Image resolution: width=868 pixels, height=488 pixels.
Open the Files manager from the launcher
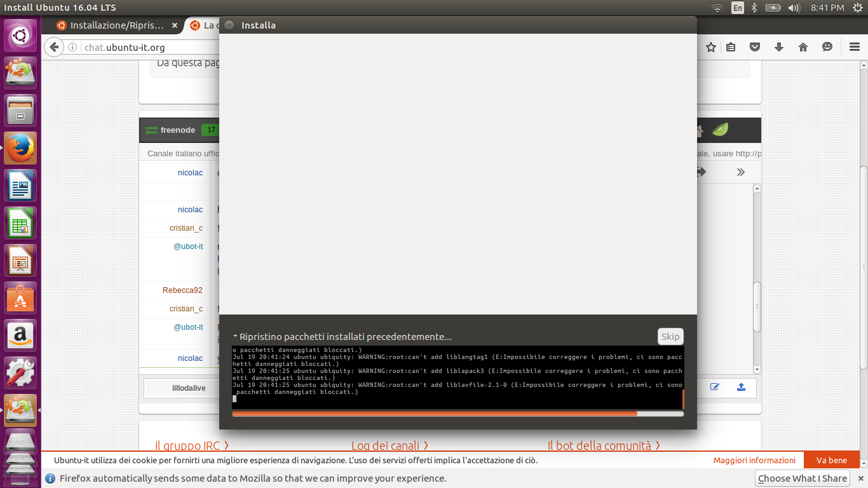(20, 111)
